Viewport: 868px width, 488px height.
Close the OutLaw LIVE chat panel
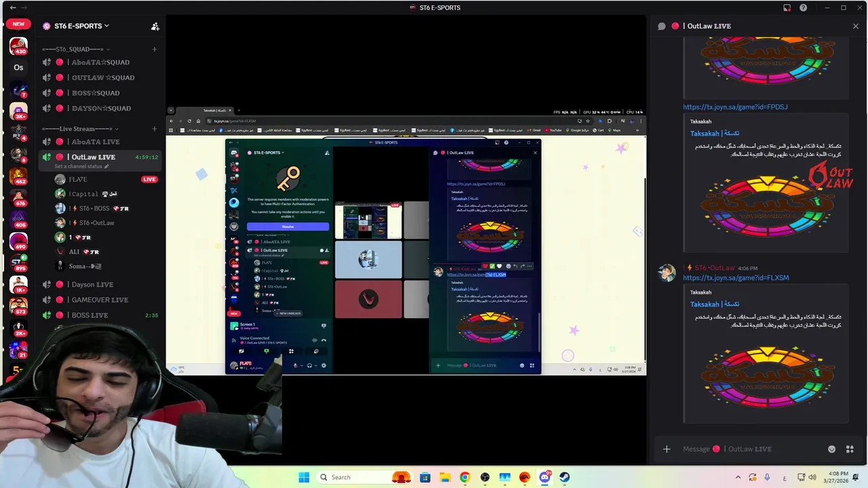855,26
